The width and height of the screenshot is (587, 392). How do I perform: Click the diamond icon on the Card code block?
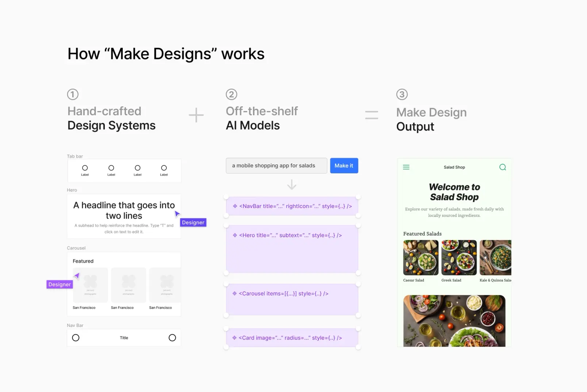pos(234,338)
